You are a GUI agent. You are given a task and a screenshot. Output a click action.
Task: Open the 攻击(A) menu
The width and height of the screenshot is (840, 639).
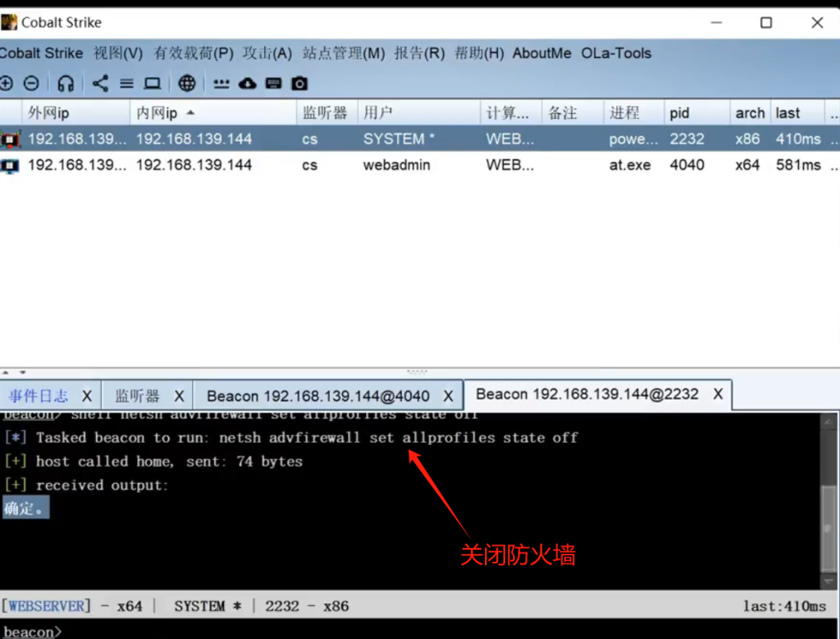coord(267,53)
